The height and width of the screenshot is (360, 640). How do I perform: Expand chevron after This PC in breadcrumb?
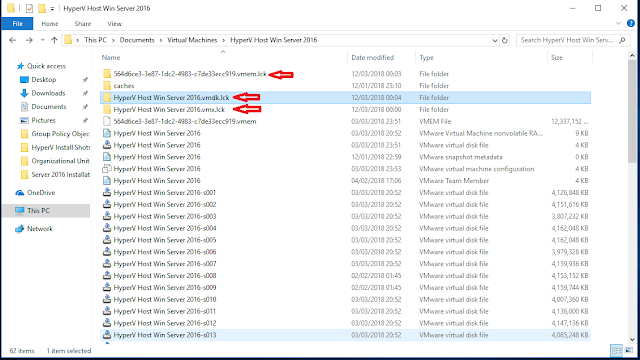[113, 40]
